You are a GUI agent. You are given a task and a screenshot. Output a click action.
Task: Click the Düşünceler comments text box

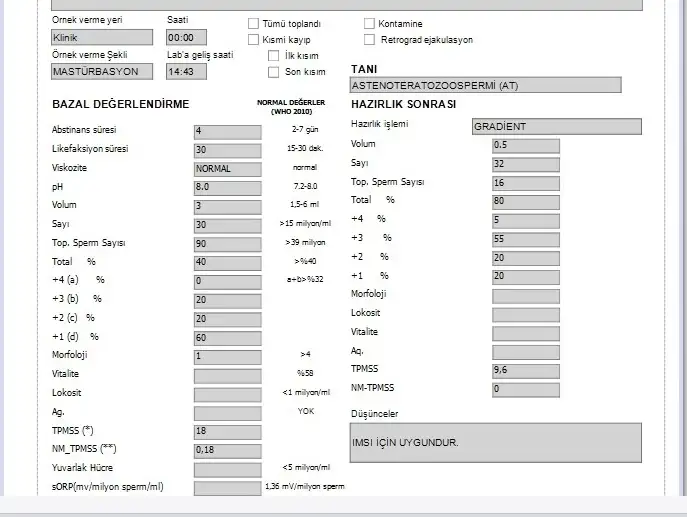pos(508,442)
